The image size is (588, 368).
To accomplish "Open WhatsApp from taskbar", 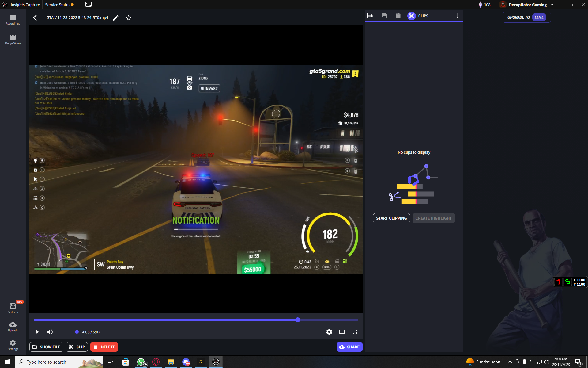I will (141, 362).
